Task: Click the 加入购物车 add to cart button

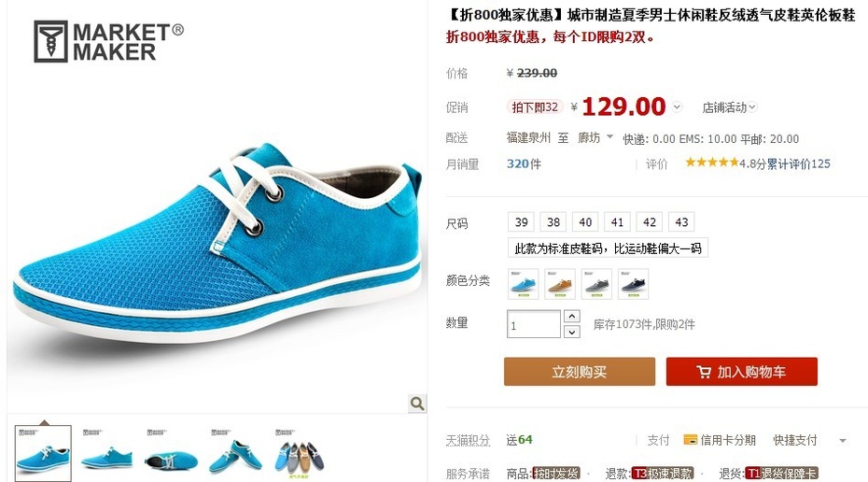Action: [742, 372]
